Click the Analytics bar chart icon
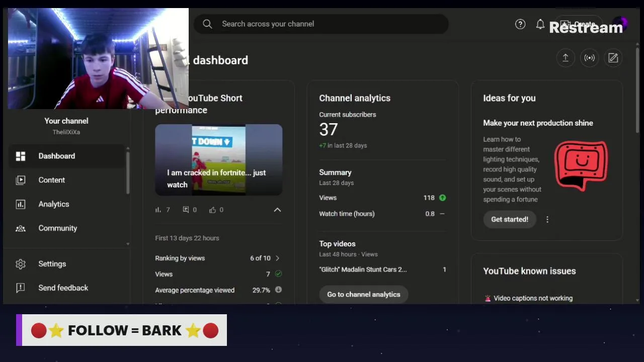Image resolution: width=644 pixels, height=362 pixels. 21,204
